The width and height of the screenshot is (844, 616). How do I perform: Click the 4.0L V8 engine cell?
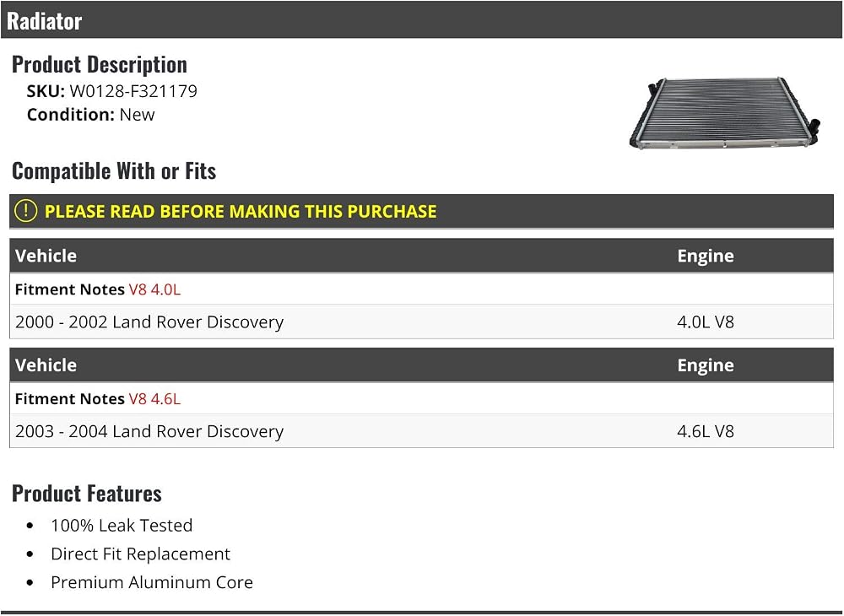pos(705,322)
